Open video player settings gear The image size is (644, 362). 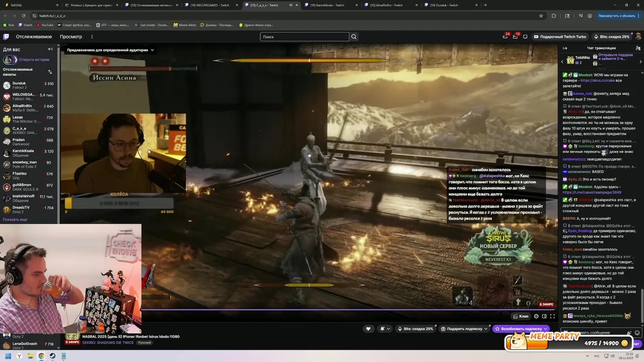536,316
